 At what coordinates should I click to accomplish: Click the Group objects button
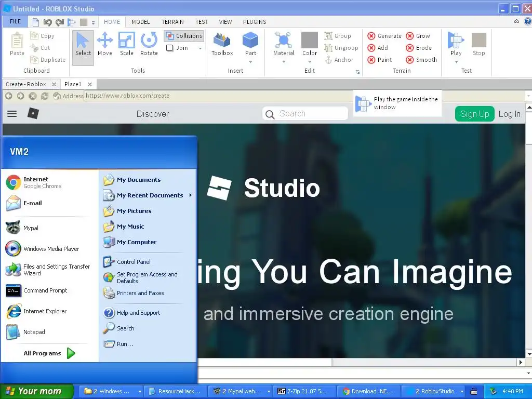(338, 36)
